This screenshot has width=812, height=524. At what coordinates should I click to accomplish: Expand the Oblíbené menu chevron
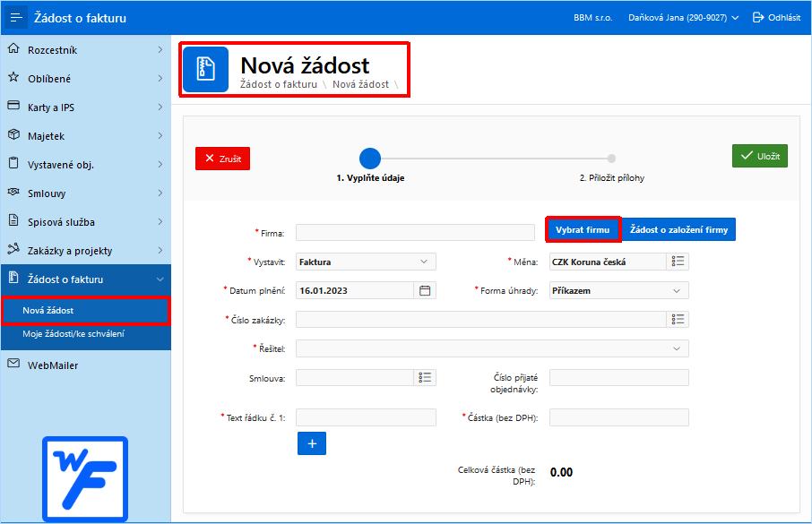160,78
